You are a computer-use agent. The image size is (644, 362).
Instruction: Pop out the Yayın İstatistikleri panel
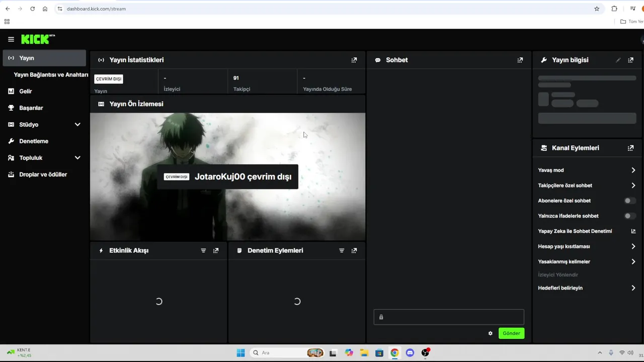coord(354,60)
